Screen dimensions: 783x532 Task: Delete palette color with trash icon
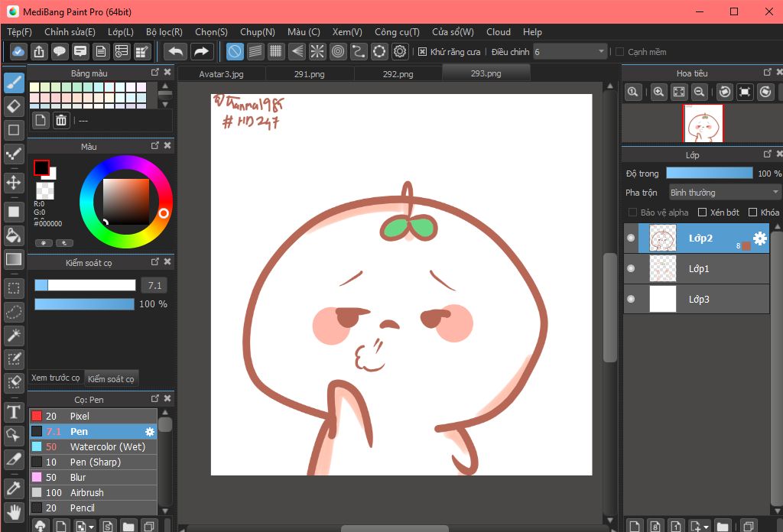pyautogui.click(x=61, y=120)
